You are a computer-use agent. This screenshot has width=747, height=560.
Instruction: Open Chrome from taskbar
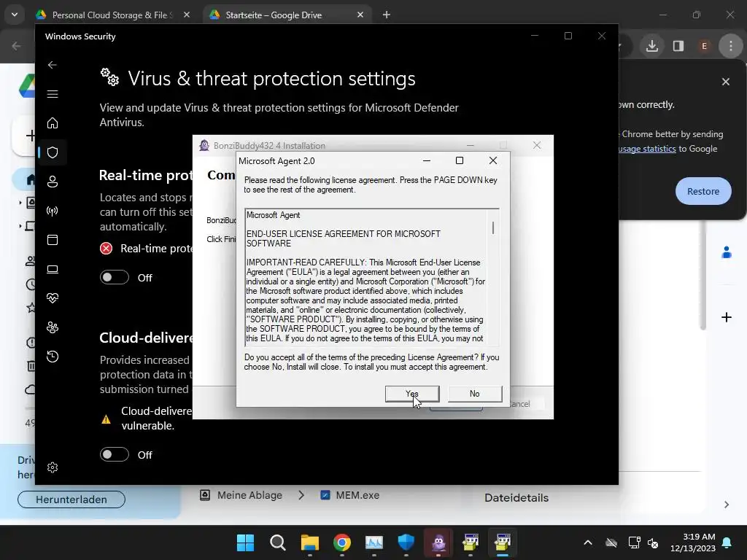coord(342,542)
